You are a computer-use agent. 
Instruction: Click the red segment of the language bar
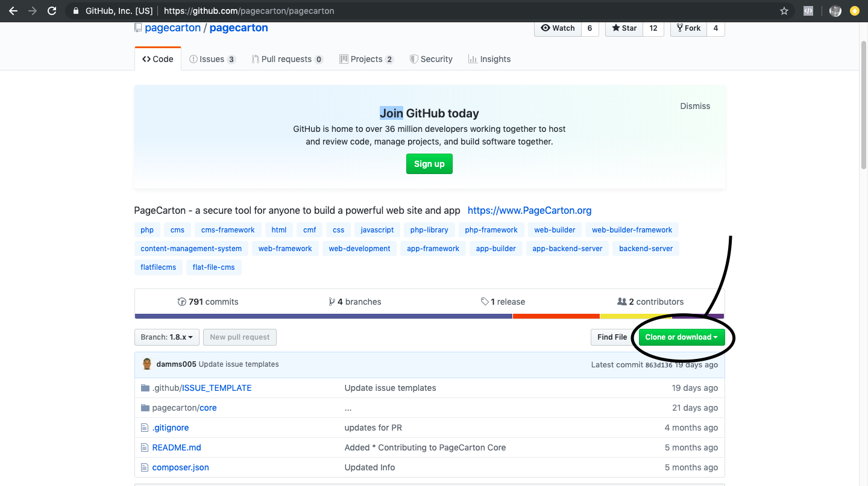(x=556, y=316)
